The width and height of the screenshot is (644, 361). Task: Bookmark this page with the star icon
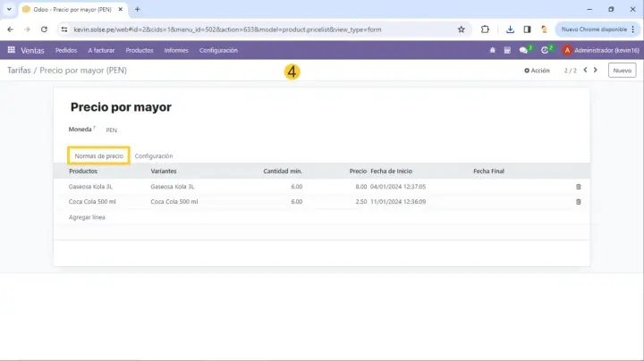coord(462,29)
